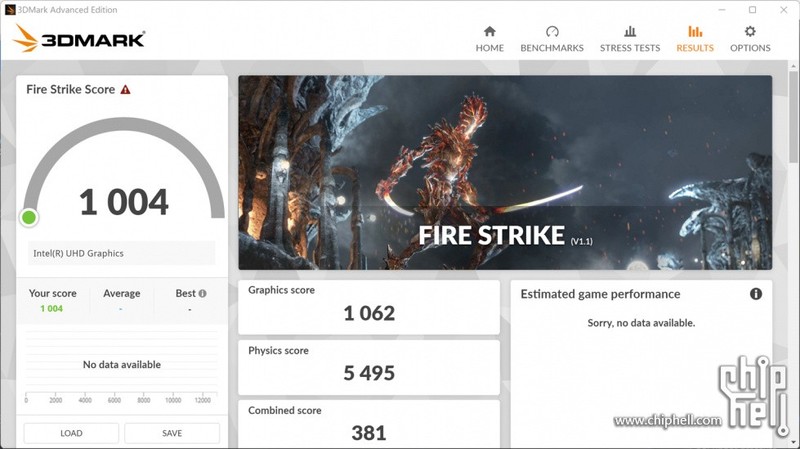This screenshot has width=800, height=449.
Task: Click the green score indicator dot on gauge
Action: (x=29, y=218)
